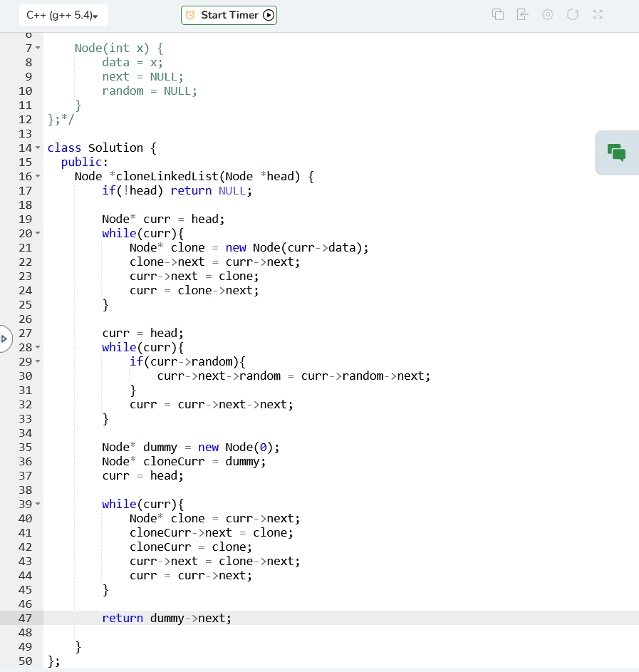The image size is (639, 672).
Task: Enter fullscreen using the expand arrows icon
Action: [x=598, y=14]
